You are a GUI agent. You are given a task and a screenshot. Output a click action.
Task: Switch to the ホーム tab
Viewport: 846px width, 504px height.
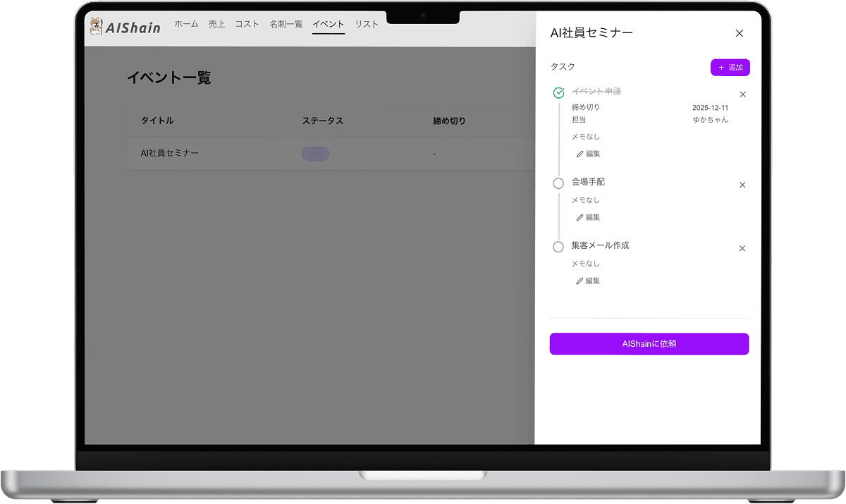pyautogui.click(x=186, y=23)
